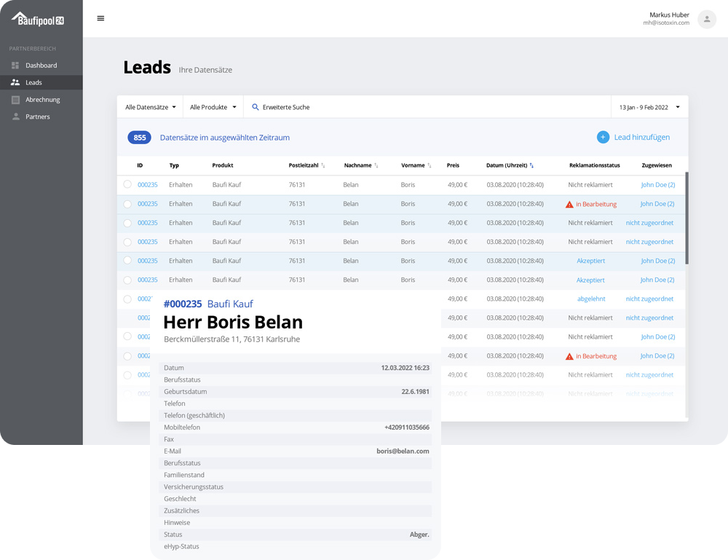Click the 'Fax' field label

click(x=169, y=439)
